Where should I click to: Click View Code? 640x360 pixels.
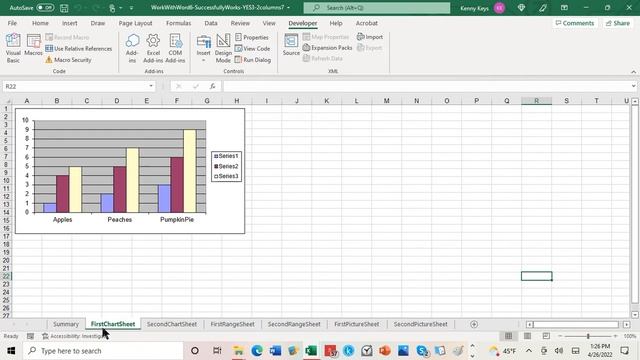click(252, 49)
